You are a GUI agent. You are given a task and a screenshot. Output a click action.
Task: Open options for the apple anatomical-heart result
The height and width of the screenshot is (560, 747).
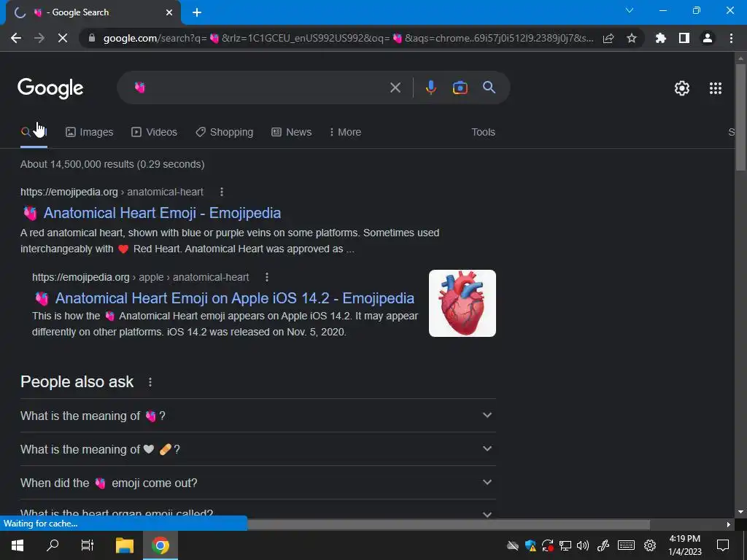click(267, 277)
